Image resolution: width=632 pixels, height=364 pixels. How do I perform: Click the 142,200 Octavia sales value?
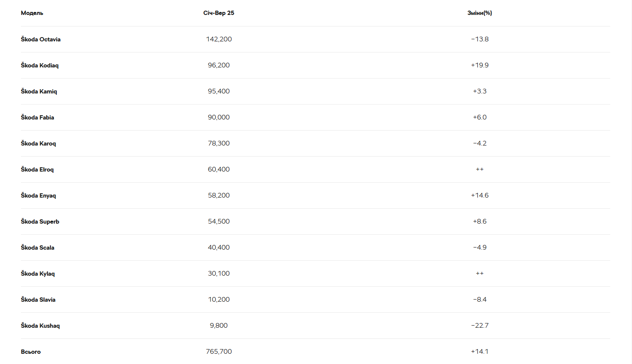pos(219,39)
